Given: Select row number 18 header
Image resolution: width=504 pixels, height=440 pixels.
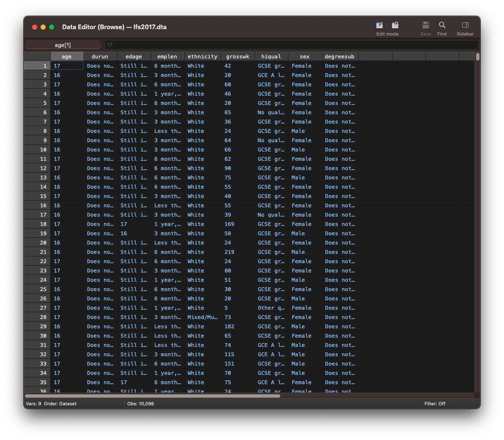Looking at the screenshot, I should [x=37, y=224].
